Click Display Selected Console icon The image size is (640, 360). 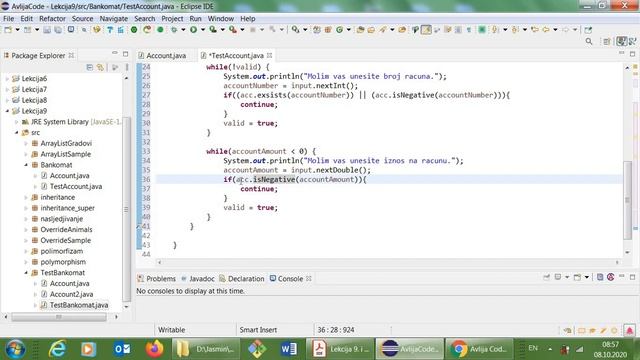click(558, 277)
